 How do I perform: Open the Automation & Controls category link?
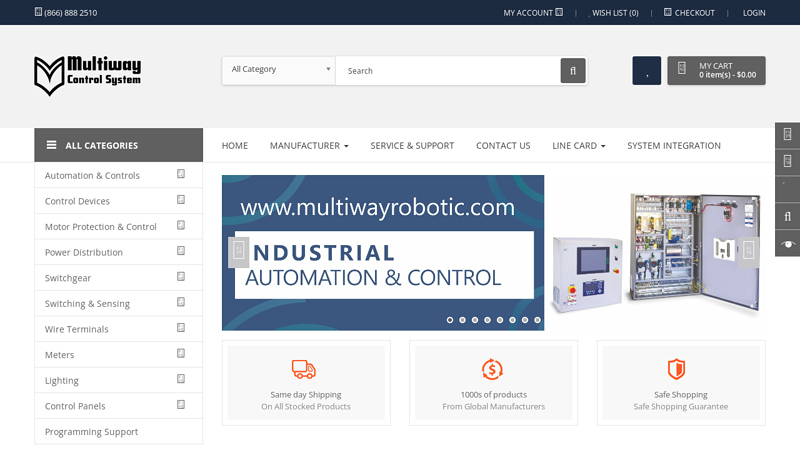pyautogui.click(x=92, y=175)
